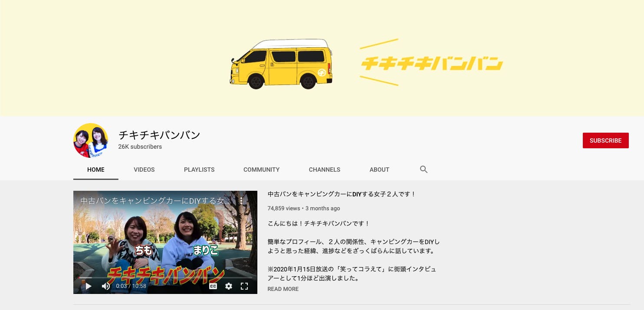Open video settings gear icon
The height and width of the screenshot is (310, 644).
(x=229, y=286)
